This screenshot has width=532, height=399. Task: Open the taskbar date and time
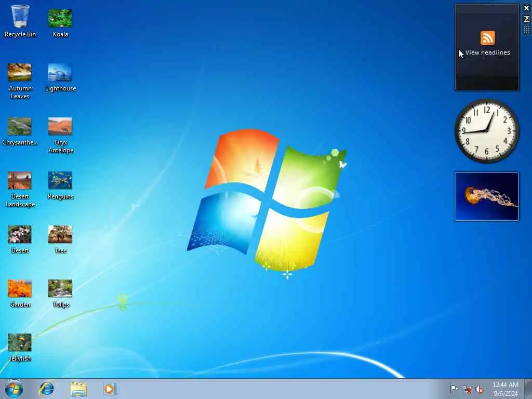[x=506, y=389]
